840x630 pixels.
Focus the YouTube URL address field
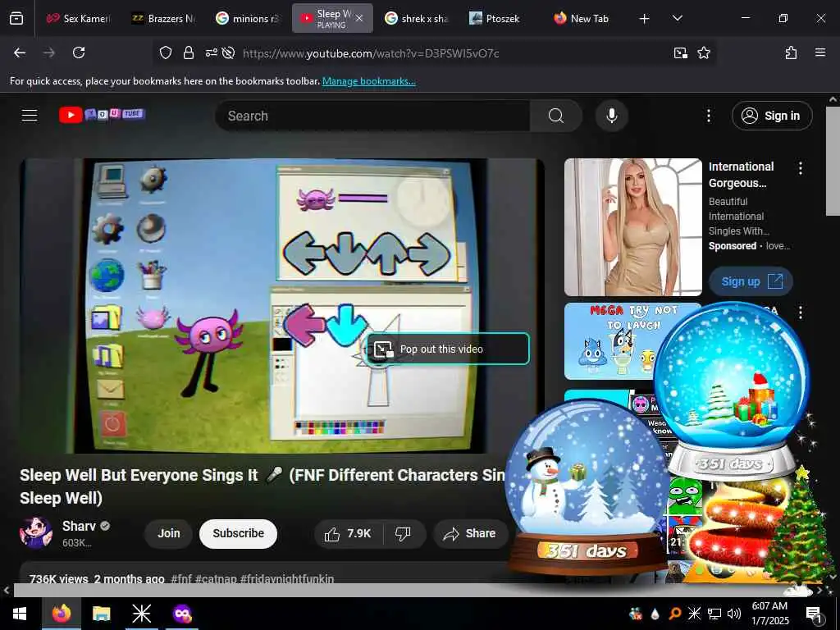point(370,53)
